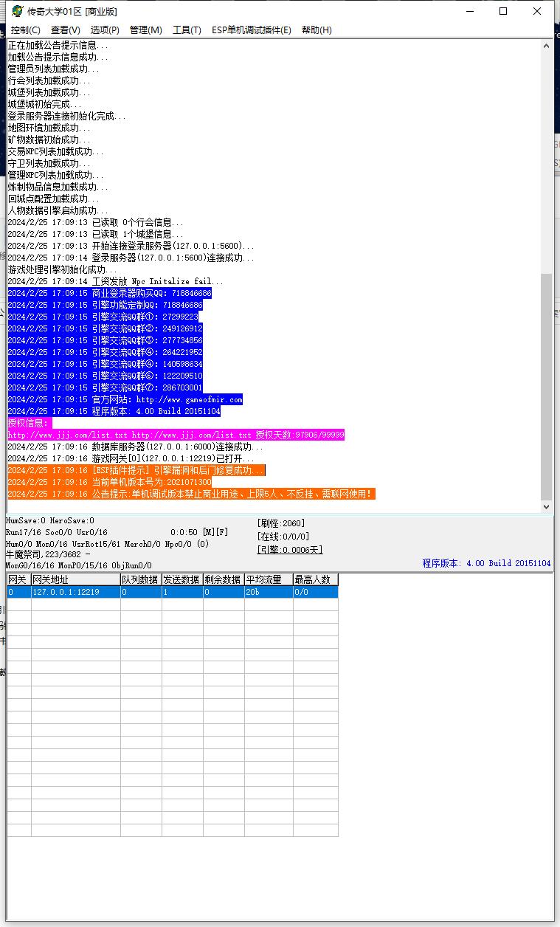Click the 在线:0/0/0 status label

[x=283, y=537]
